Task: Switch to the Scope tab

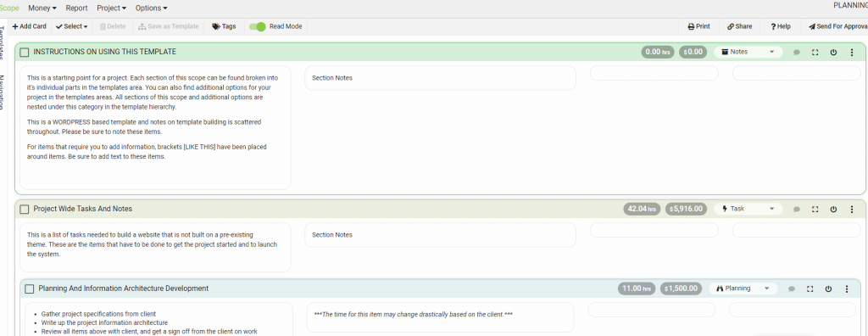Action: point(9,8)
